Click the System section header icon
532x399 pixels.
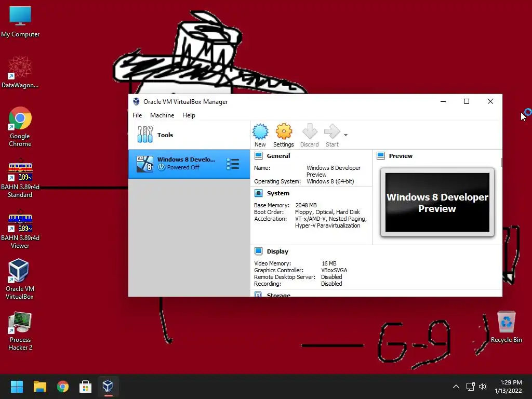click(x=259, y=193)
